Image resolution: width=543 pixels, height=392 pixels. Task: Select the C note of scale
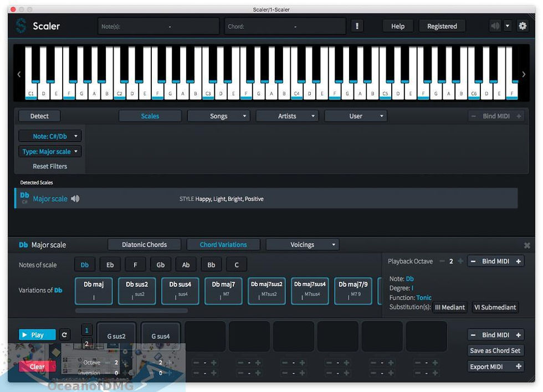pos(237,265)
